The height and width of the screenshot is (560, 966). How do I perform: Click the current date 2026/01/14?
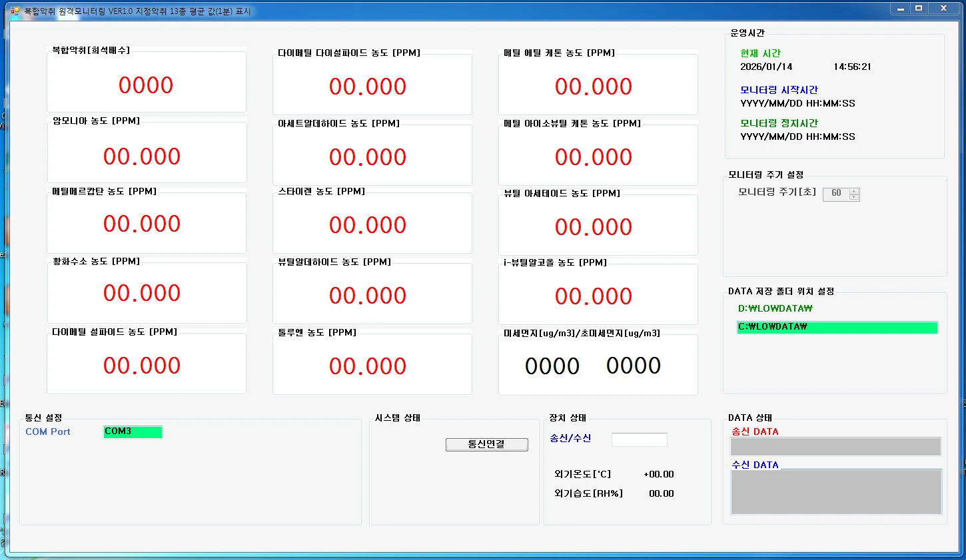(766, 67)
